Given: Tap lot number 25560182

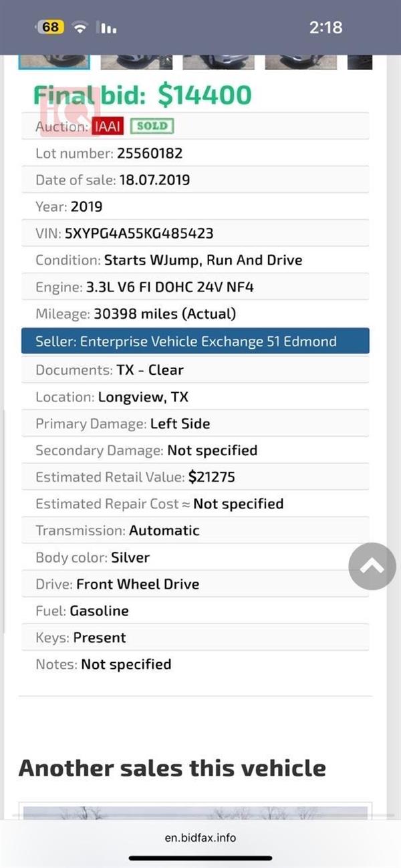Looking at the screenshot, I should (150, 153).
